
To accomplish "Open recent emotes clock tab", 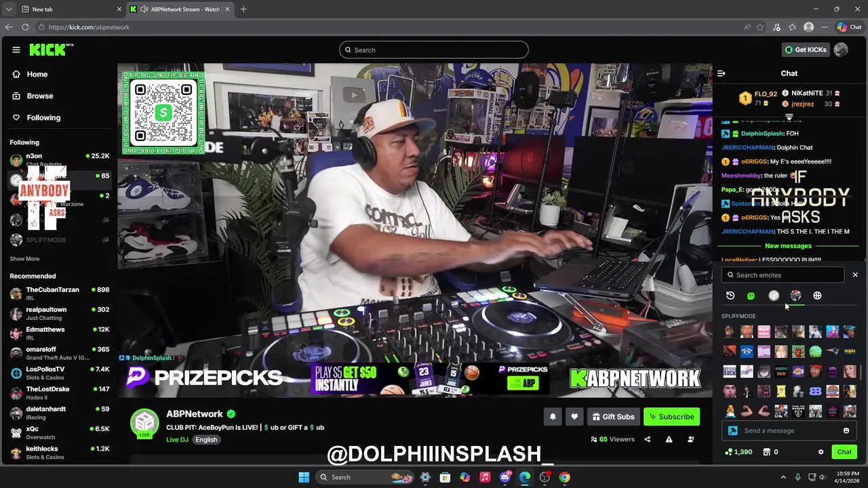I will pyautogui.click(x=730, y=296).
